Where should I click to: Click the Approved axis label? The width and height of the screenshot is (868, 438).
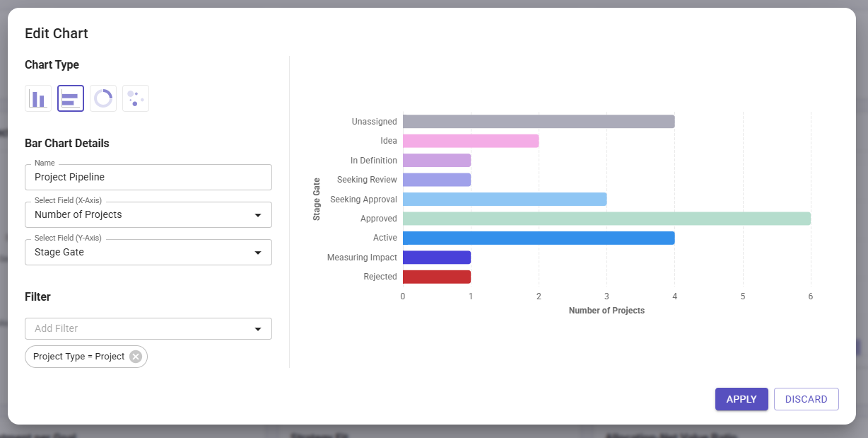pos(379,219)
